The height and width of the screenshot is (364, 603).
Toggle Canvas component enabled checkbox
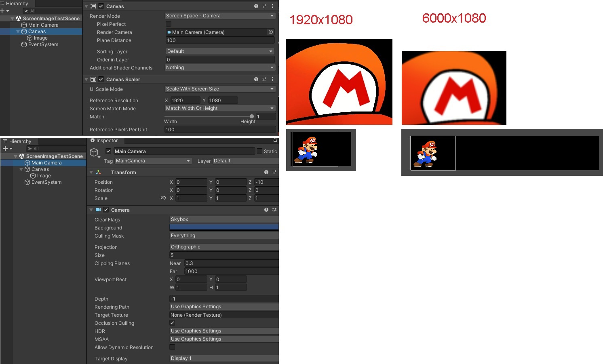pyautogui.click(x=101, y=6)
